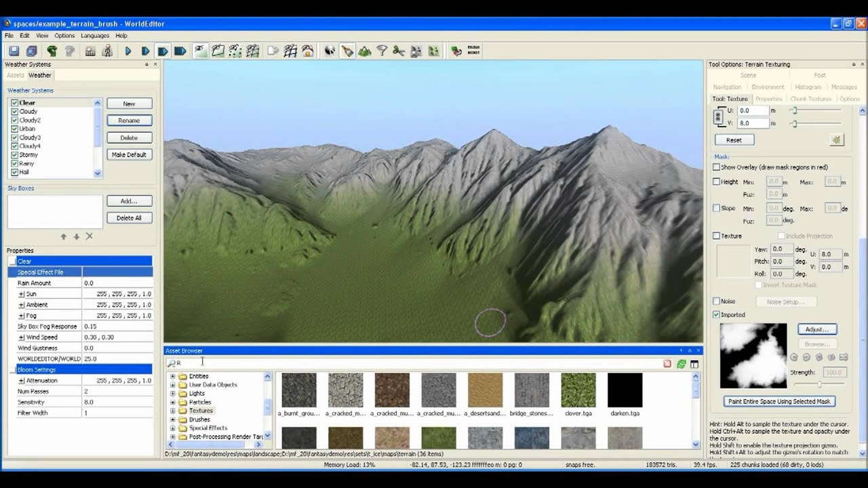Click the green refresh icon in Asset Browser
Screen dimensions: 868x488
682,364
